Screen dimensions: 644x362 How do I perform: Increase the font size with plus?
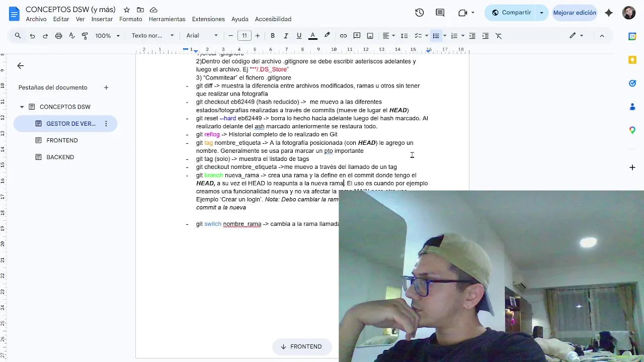pos(258,36)
